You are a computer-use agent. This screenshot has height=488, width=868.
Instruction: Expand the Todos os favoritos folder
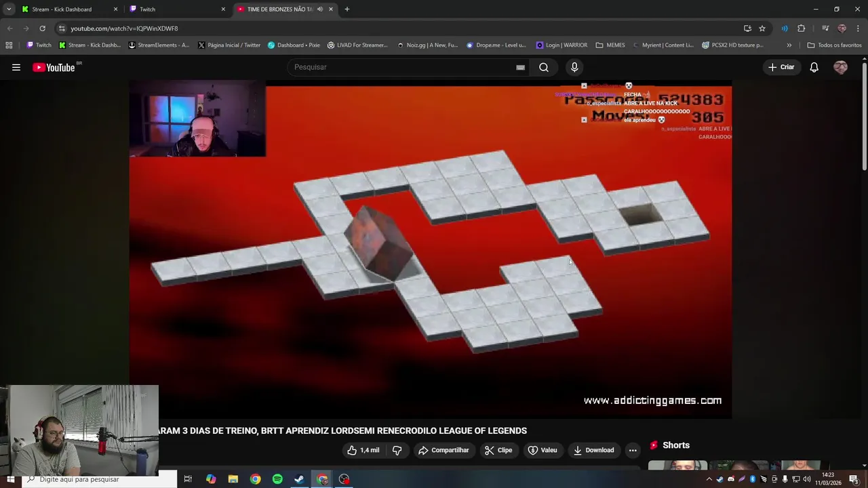pyautogui.click(x=834, y=45)
